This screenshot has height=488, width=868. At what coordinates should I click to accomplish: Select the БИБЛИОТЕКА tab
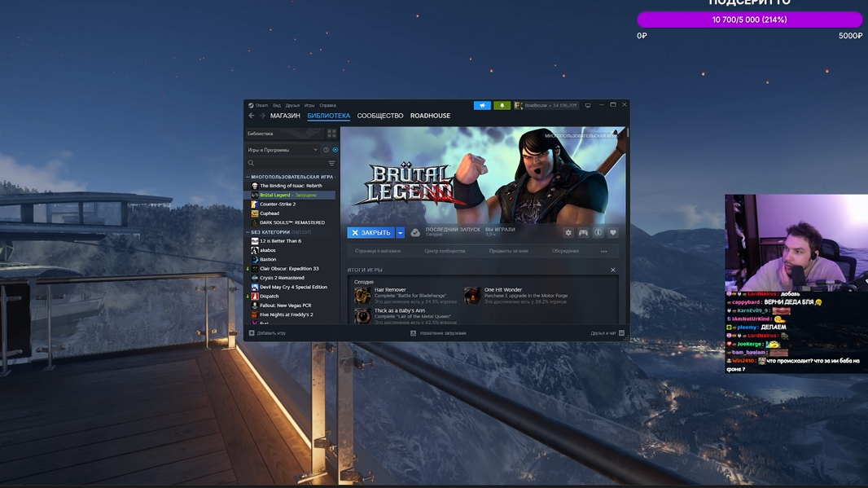(328, 116)
